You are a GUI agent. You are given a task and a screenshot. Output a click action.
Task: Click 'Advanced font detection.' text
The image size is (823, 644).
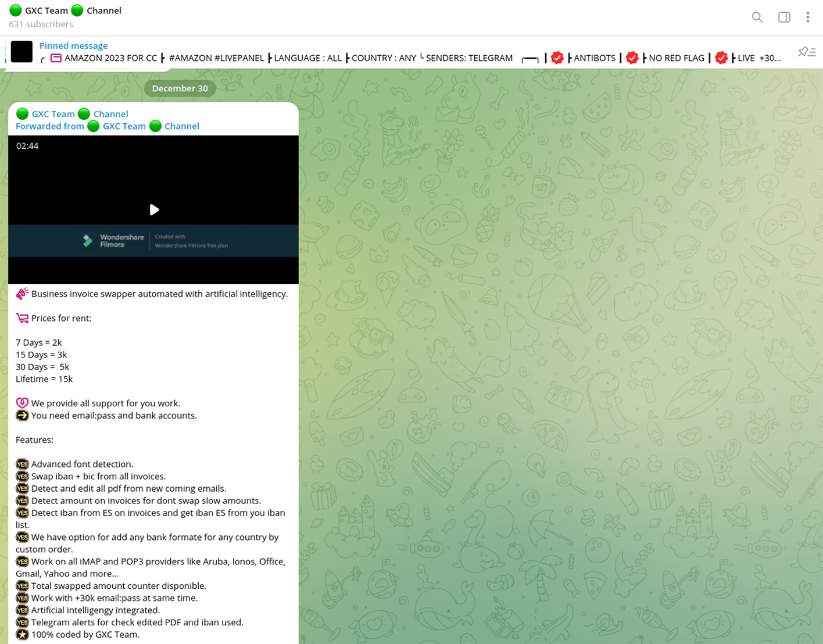pyautogui.click(x=83, y=464)
